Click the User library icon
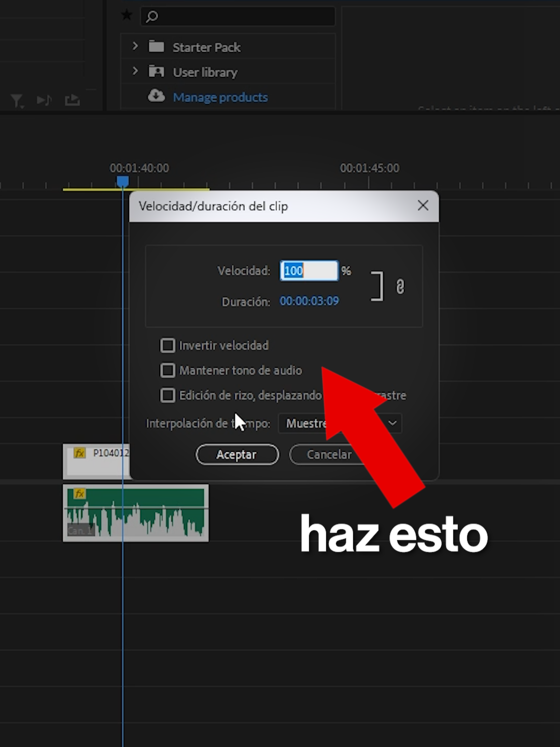This screenshot has width=560, height=747. 157,71
